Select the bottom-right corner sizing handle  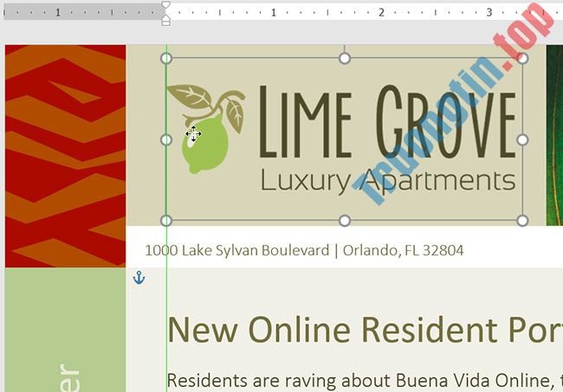pos(522,221)
